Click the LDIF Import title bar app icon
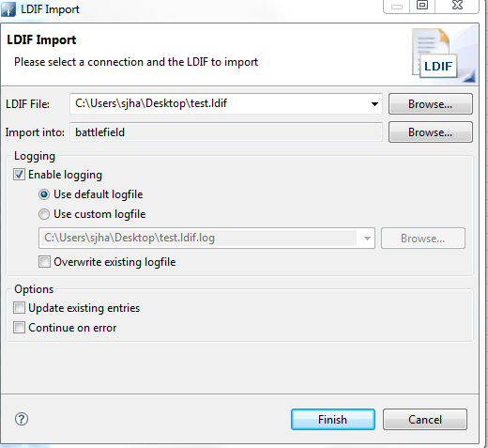This screenshot has width=488, height=448. (x=8, y=9)
